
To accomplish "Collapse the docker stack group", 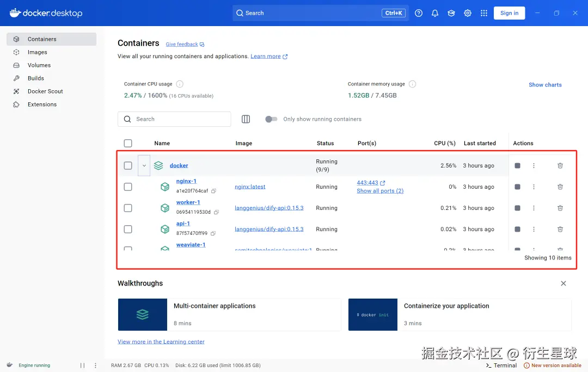I will [x=144, y=165].
